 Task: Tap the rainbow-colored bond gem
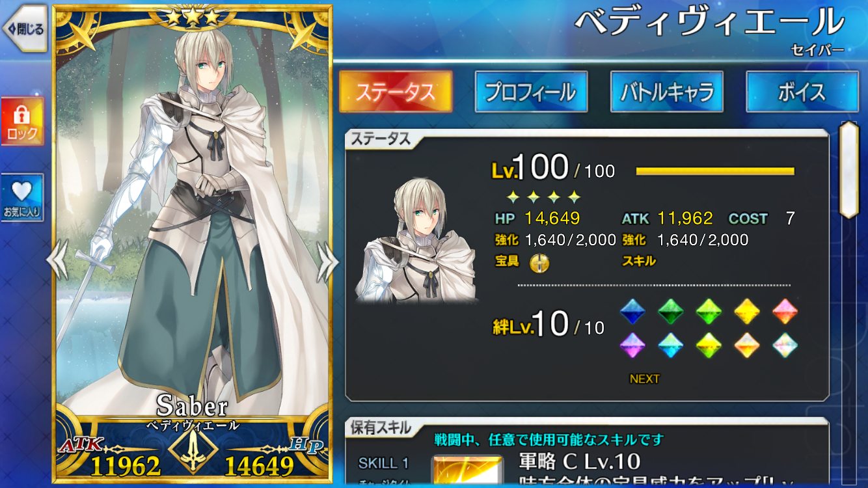[785, 345]
